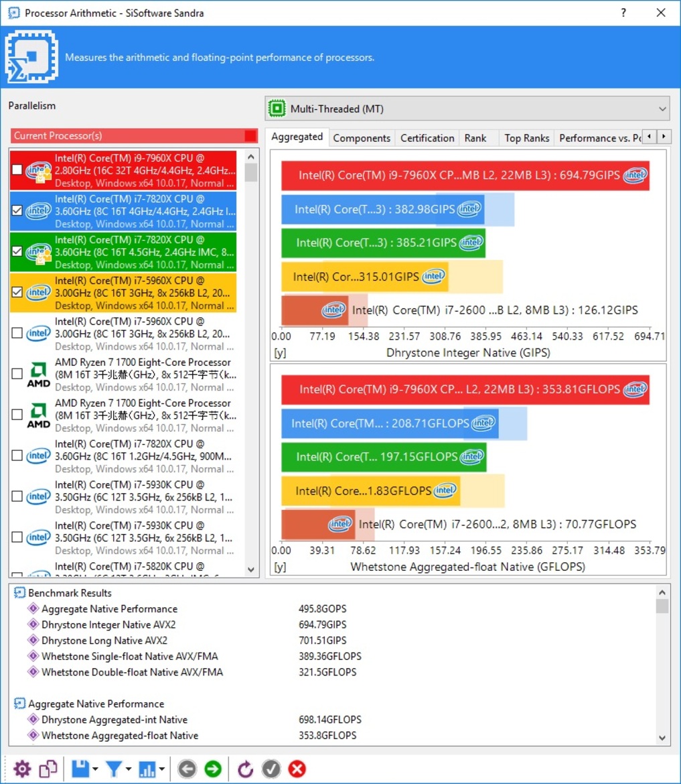The image size is (681, 784).
Task: Open the chart options dropdown arrow
Action: point(162,769)
